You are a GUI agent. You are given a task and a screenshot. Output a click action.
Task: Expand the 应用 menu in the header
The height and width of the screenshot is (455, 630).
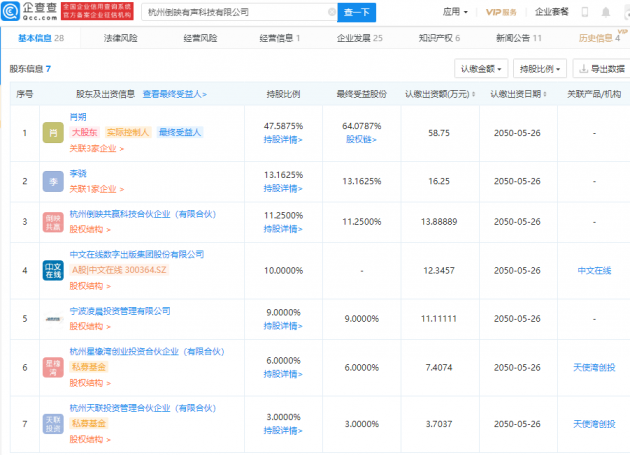[456, 13]
